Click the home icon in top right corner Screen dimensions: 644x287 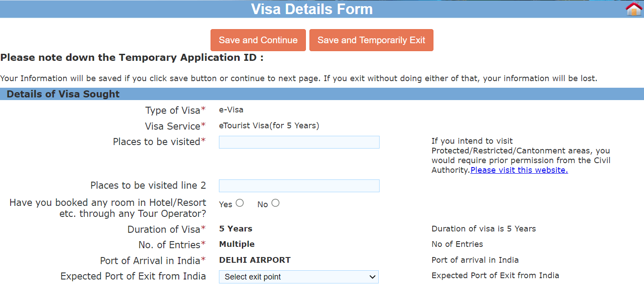tap(633, 8)
